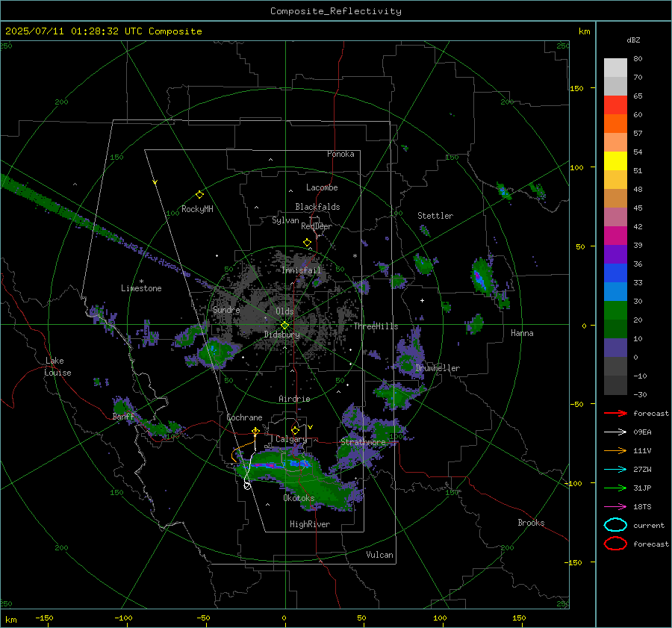This screenshot has height=628, width=672.
Task: Click the Sundre town label
Action: 226,309
